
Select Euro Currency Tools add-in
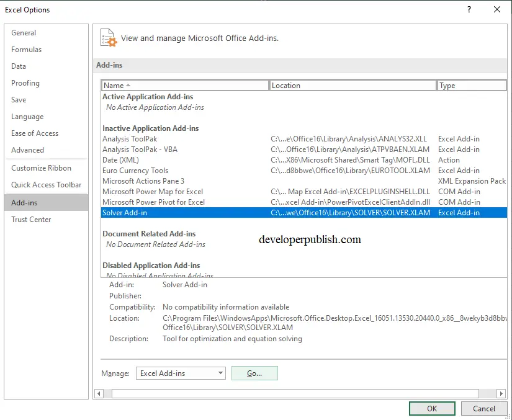click(x=304, y=171)
